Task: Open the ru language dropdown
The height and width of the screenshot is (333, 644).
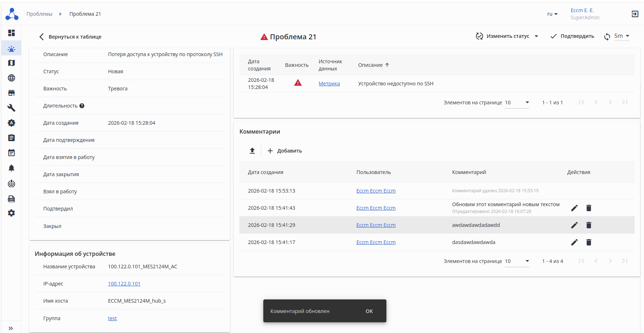Action: pos(552,14)
